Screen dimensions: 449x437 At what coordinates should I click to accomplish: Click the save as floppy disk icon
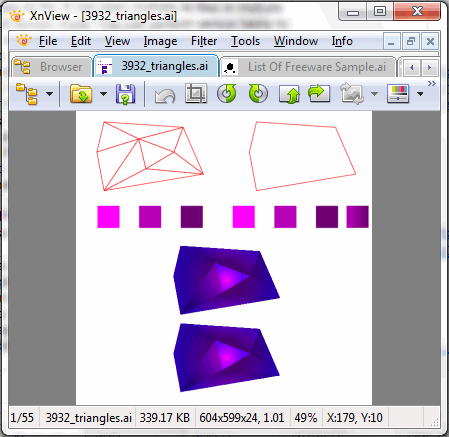pos(126,94)
